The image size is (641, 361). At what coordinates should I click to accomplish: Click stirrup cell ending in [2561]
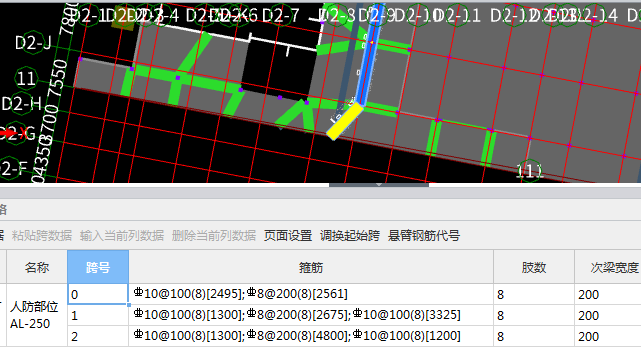(311, 294)
